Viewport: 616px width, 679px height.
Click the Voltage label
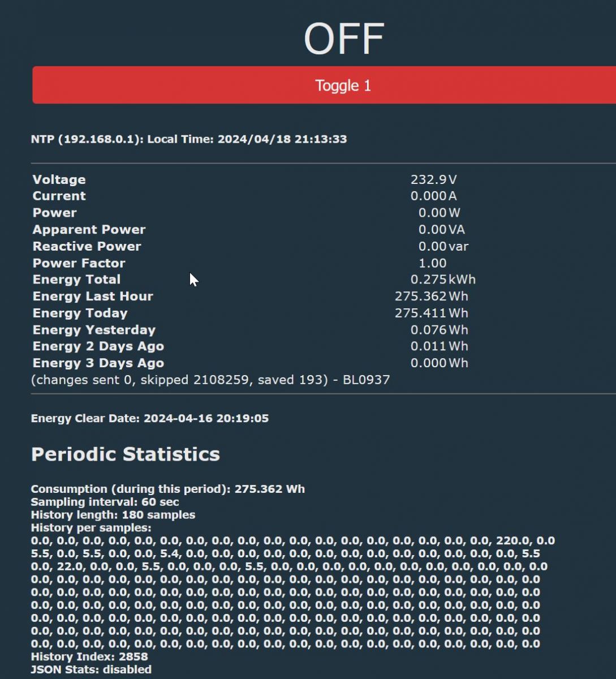coord(59,179)
